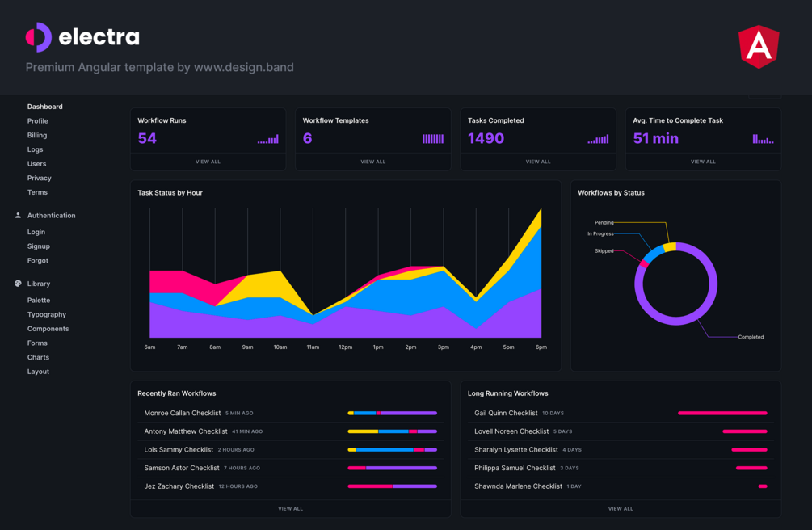
Task: Collapse the Authentication section in sidebar
Action: coord(53,215)
